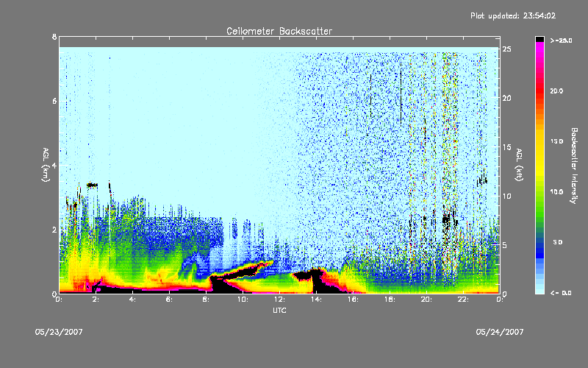
Task: Click the '<= 0.0' colorbar label
Action: point(561,293)
